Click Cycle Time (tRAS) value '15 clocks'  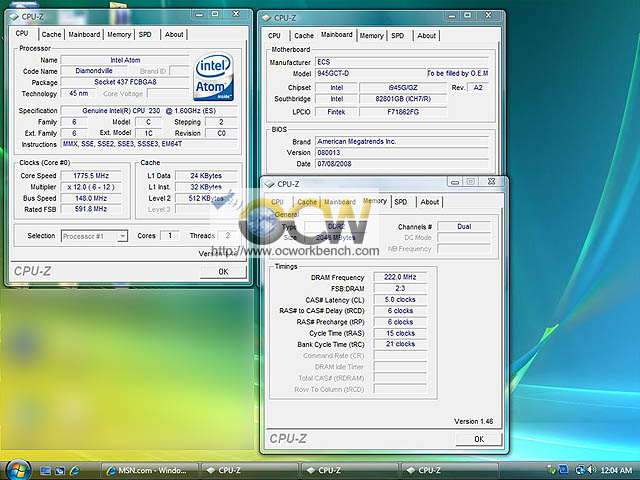400,333
